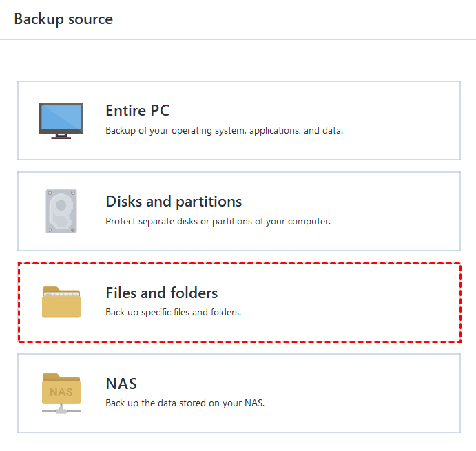The width and height of the screenshot is (476, 451).
Task: Click 'Back up specific files and folders' text
Action: click(173, 313)
